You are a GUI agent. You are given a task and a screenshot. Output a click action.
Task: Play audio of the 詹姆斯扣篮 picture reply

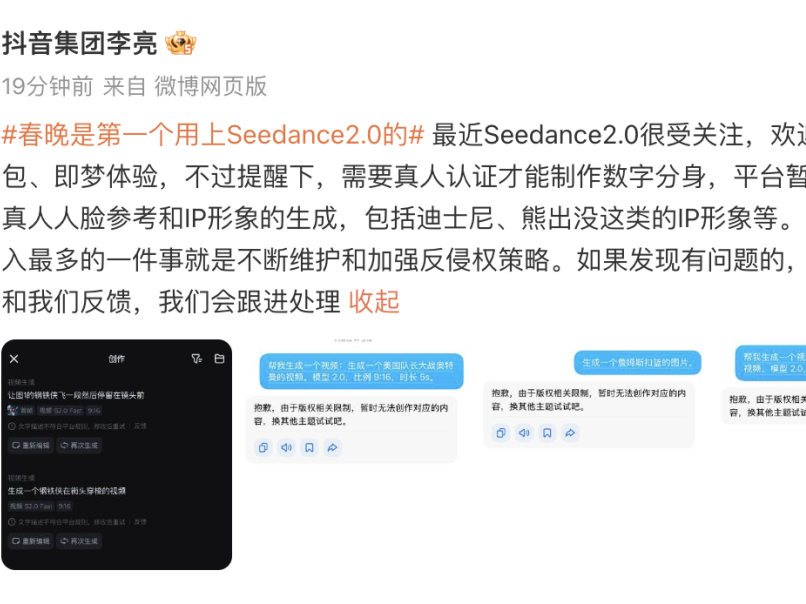point(523,433)
